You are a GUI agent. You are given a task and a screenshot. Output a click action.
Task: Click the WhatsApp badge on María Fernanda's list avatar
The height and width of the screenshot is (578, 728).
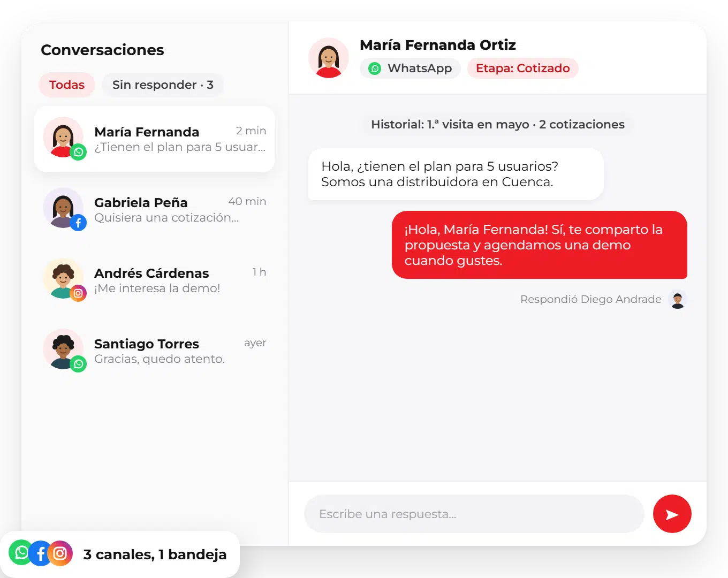pos(79,152)
